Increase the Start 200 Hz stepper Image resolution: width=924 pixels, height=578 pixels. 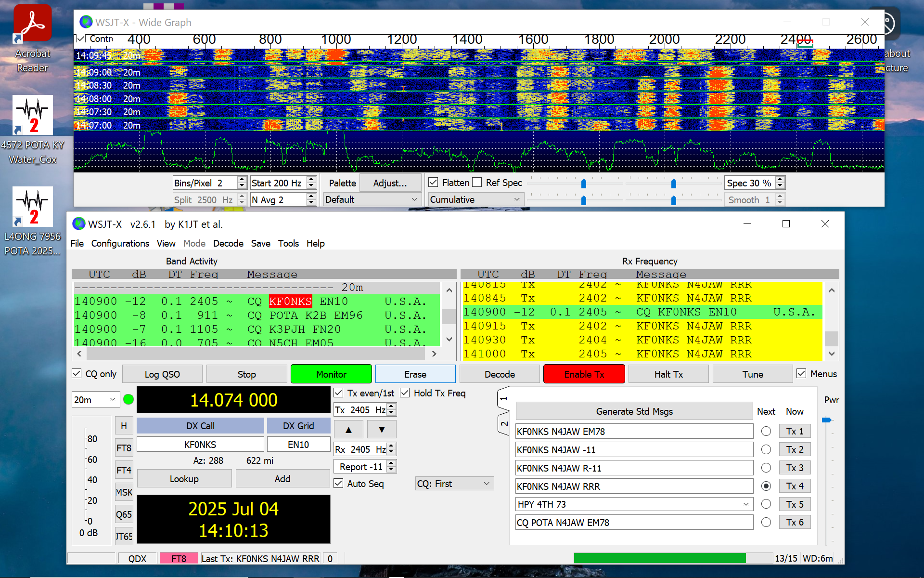[311, 180]
